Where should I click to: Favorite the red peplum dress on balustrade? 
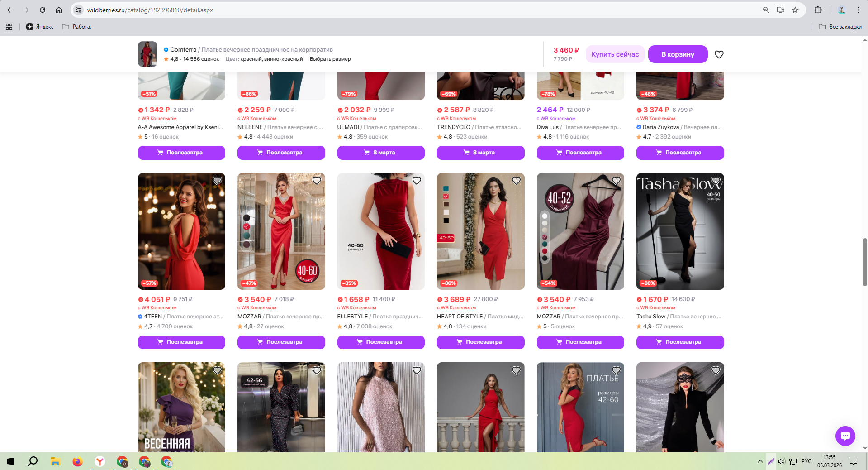(516, 370)
